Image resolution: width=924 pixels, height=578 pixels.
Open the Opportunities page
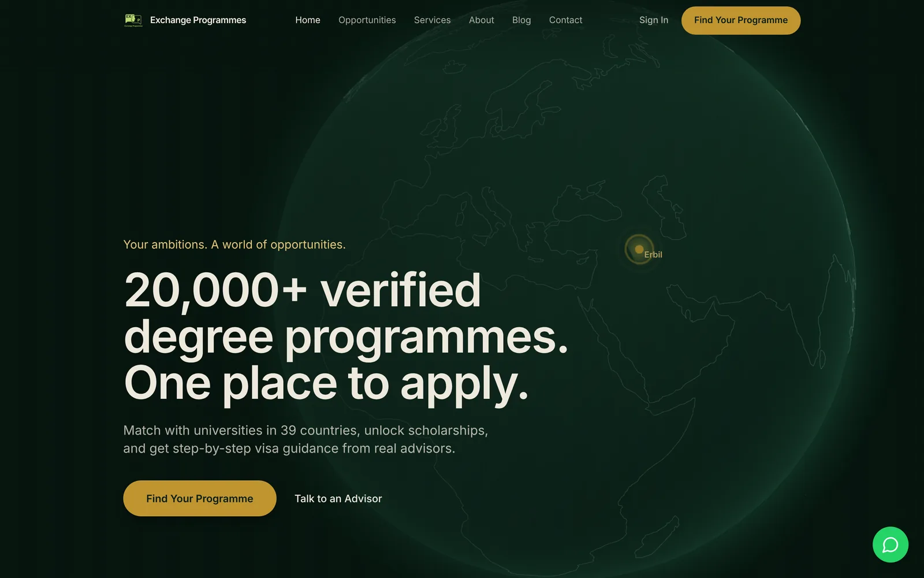point(367,20)
